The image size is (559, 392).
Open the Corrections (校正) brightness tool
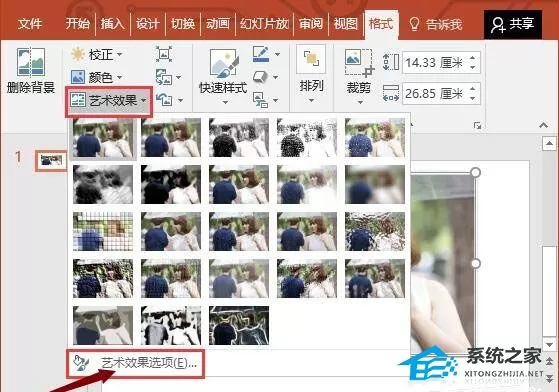pyautogui.click(x=96, y=55)
